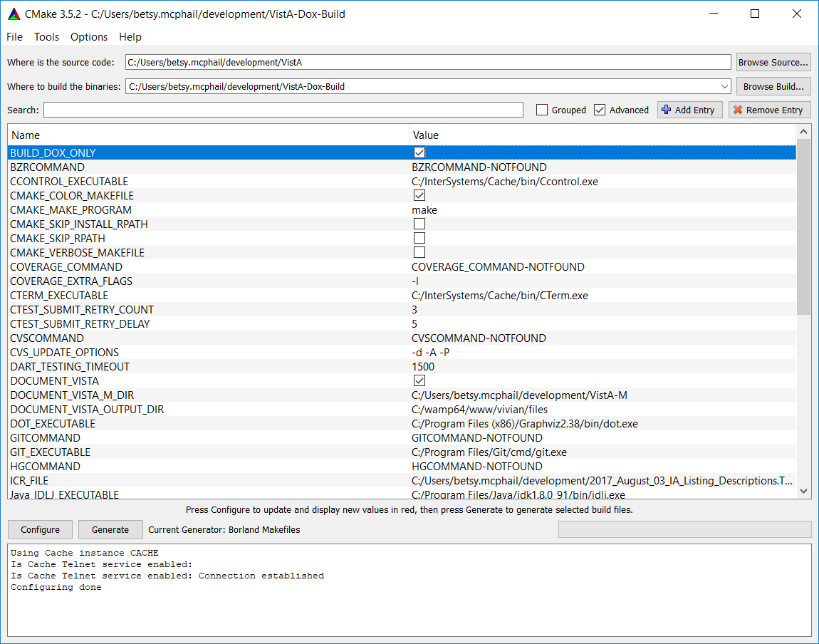Image resolution: width=819 pixels, height=644 pixels.
Task: Click the vertical scrollbar thumb in the variable list
Action: coord(803,227)
